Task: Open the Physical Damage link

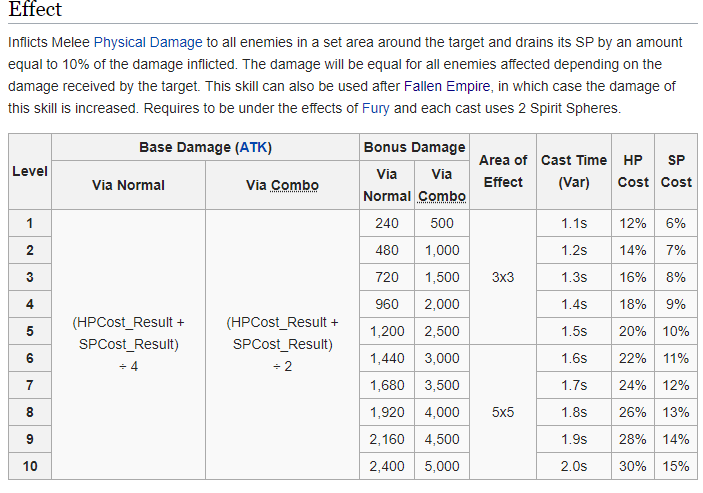Action: (x=148, y=42)
